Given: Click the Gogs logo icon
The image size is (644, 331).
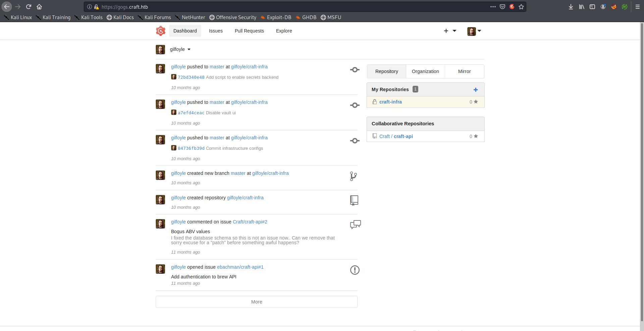Looking at the screenshot, I should point(161,31).
